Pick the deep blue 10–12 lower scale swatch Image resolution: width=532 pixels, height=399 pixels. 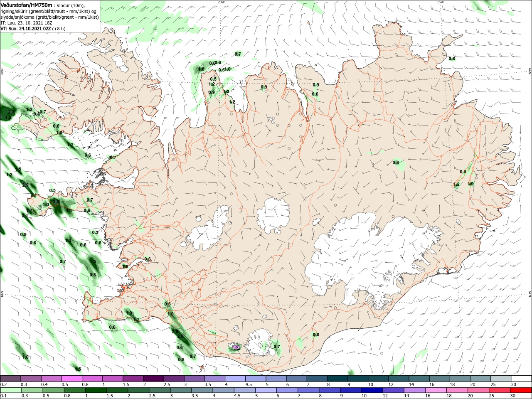tap(372, 390)
